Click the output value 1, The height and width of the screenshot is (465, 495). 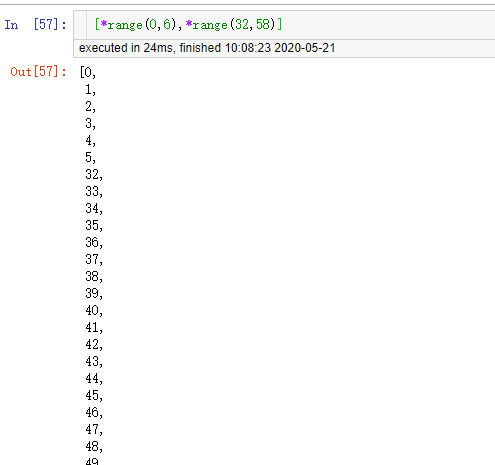pyautogui.click(x=90, y=89)
